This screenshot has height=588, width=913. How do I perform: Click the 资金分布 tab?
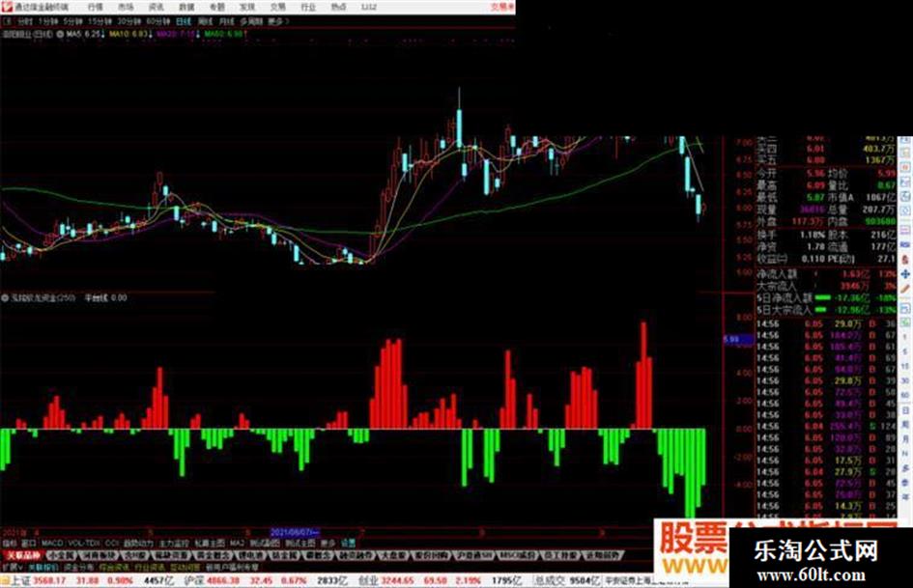[78, 567]
